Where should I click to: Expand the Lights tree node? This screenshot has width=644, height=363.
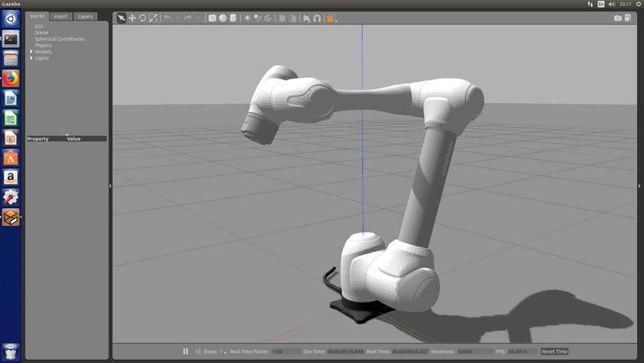tap(31, 58)
